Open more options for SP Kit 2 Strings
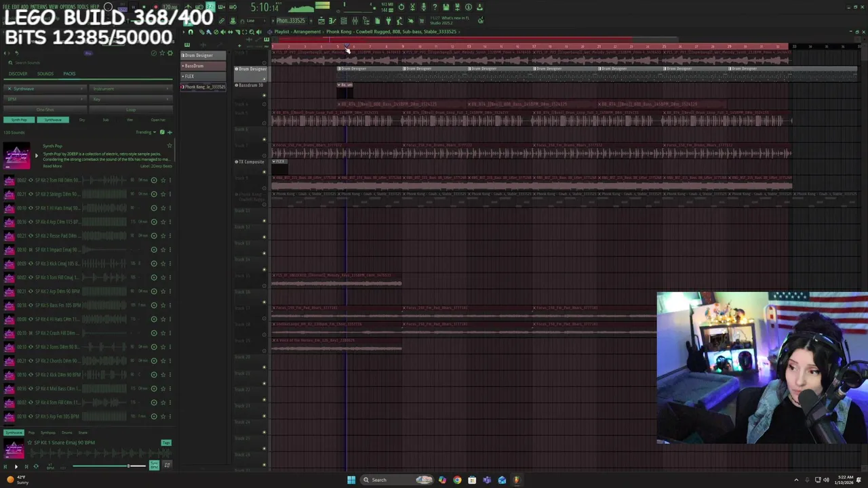This screenshot has width=868, height=488. point(170,194)
